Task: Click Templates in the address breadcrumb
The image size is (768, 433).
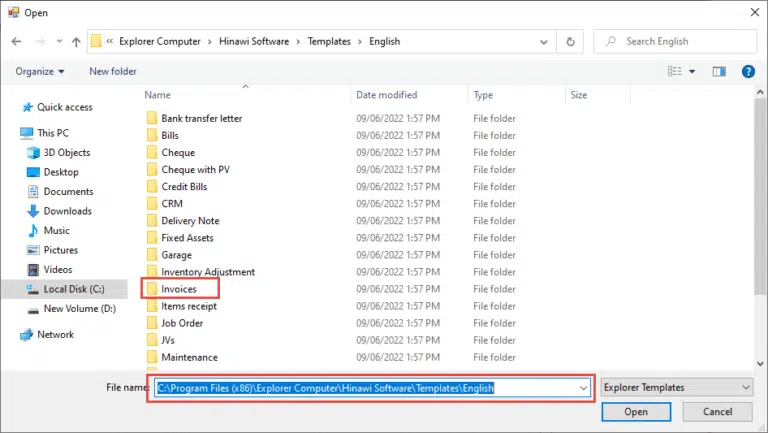Action: pyautogui.click(x=329, y=42)
